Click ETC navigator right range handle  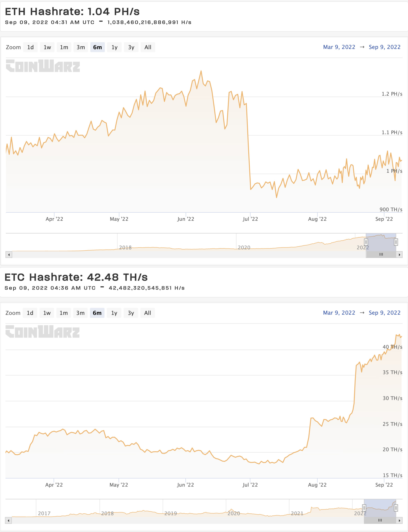tap(396, 508)
